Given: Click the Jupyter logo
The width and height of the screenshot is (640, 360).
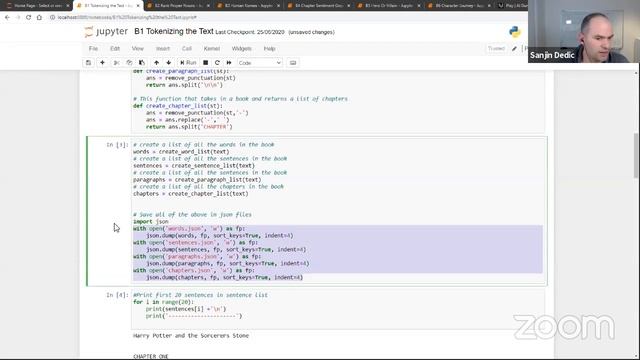Looking at the screenshot, I should click(x=107, y=31).
